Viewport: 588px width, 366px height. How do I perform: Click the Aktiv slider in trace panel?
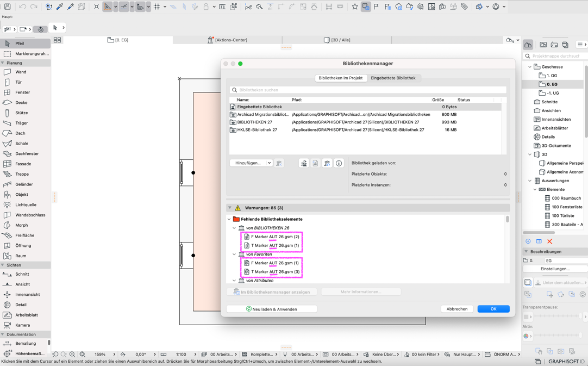tap(559, 336)
